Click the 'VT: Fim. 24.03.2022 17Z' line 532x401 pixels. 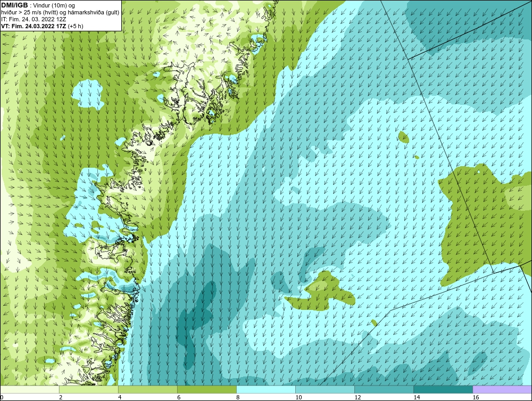(42, 26)
